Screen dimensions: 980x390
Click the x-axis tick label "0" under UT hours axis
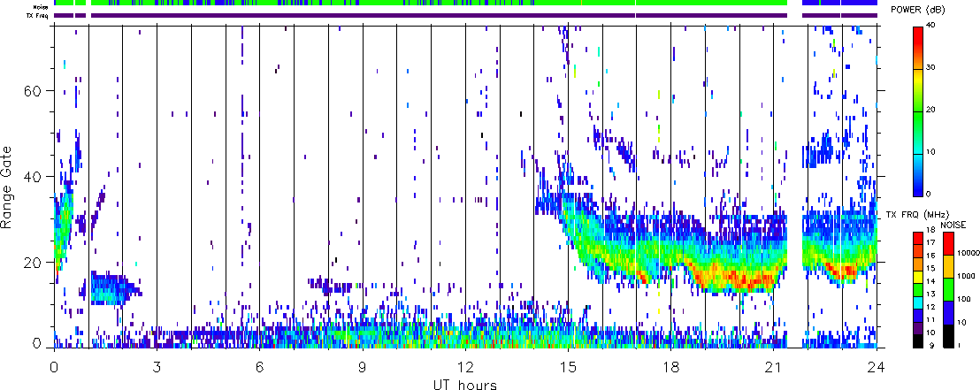54,365
